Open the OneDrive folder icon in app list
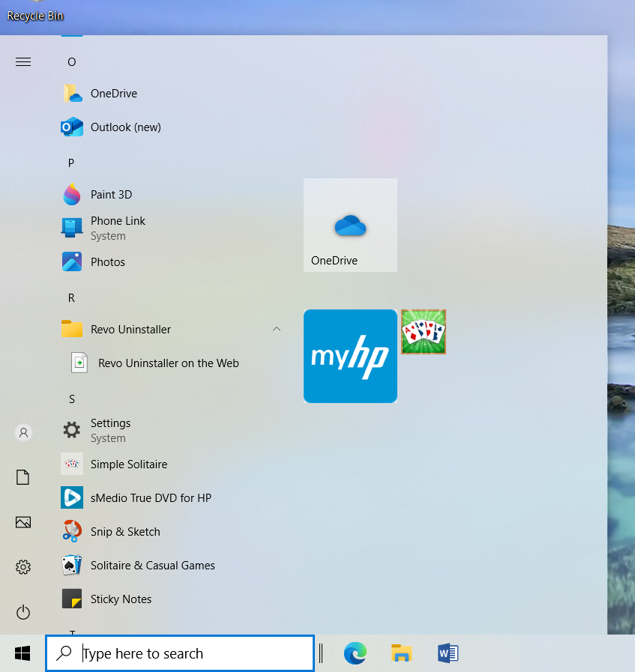The height and width of the screenshot is (672, 635). pos(72,94)
